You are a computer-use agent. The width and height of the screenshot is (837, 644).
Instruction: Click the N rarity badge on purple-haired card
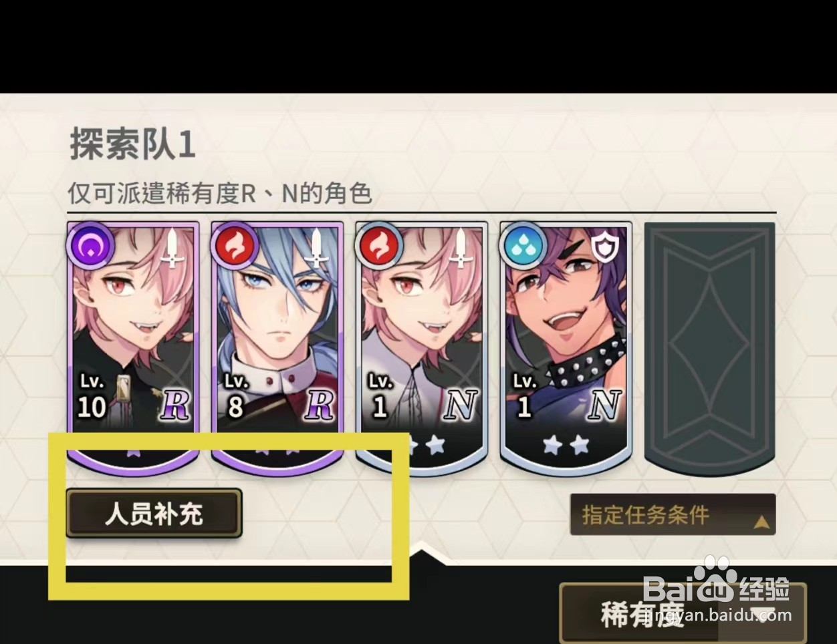click(606, 405)
